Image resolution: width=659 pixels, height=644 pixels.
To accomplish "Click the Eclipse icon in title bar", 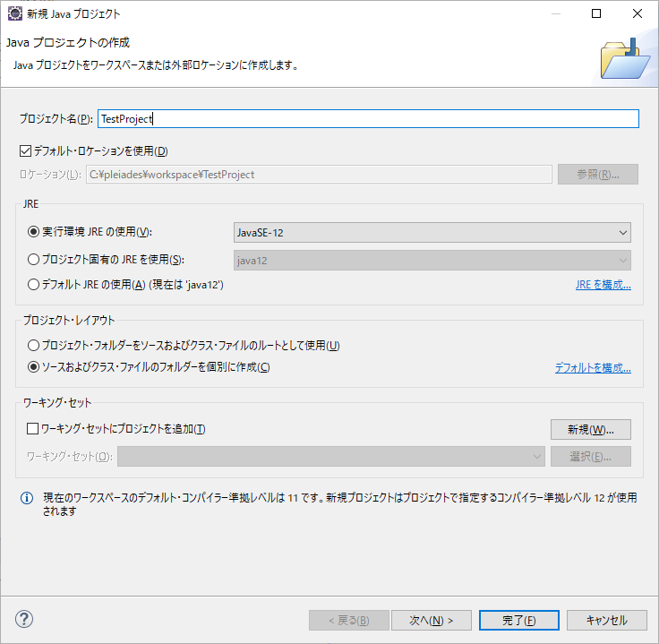I will tap(14, 13).
